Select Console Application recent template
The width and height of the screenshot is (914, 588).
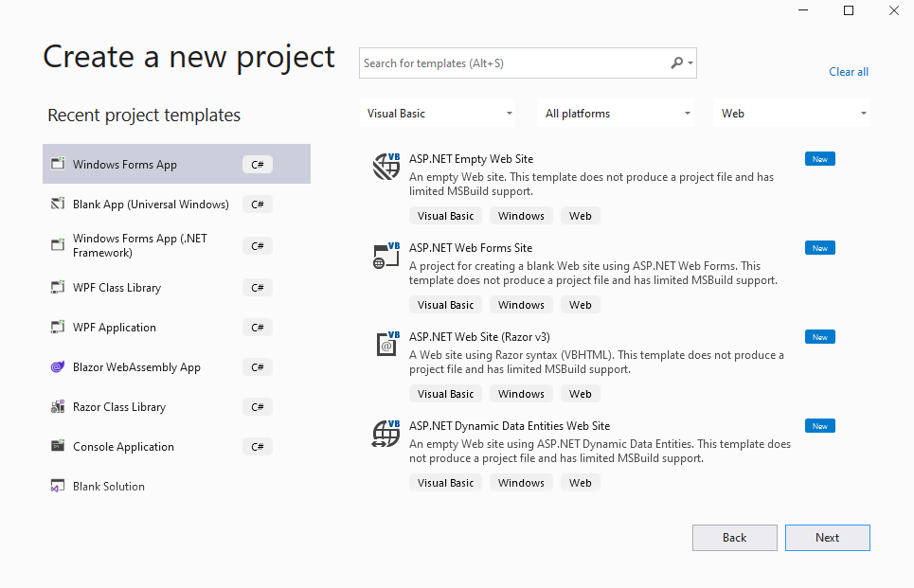tap(176, 446)
